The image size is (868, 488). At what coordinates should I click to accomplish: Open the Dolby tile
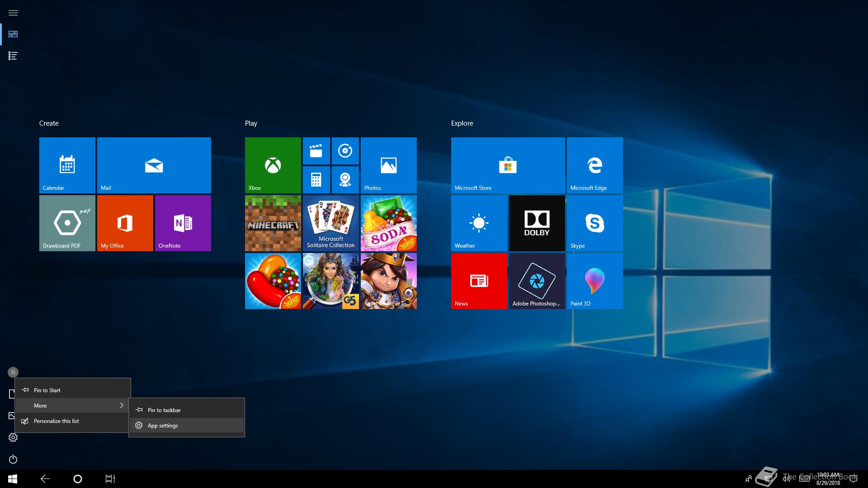(x=537, y=223)
